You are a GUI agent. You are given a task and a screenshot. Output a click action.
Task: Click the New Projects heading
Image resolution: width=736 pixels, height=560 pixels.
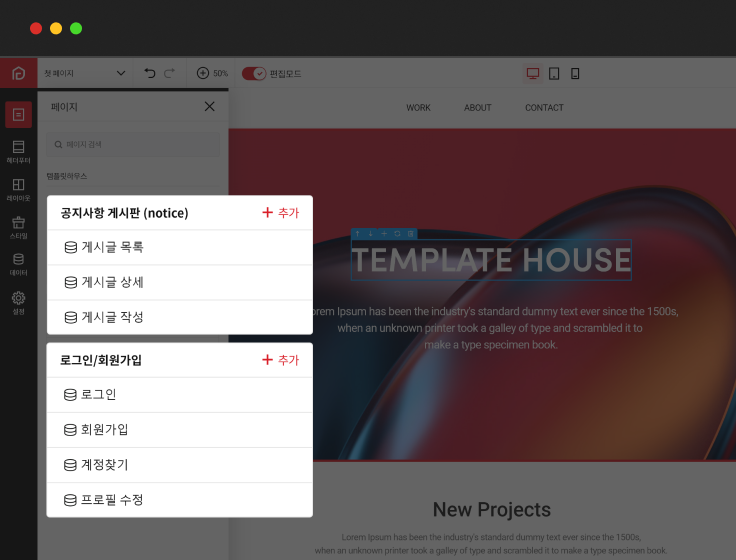pyautogui.click(x=491, y=510)
